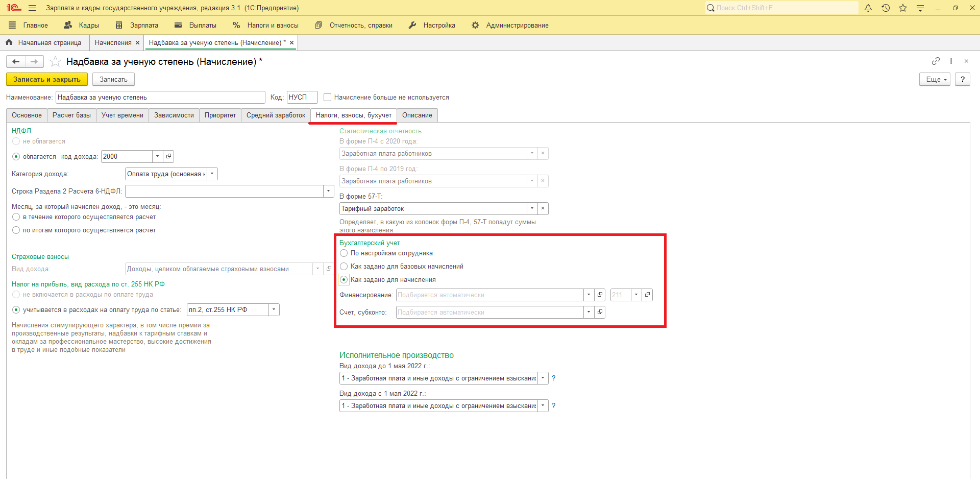This screenshot has width=980, height=479.
Task: Select 'не включается в расходы по оплате труда'
Action: tap(16, 295)
